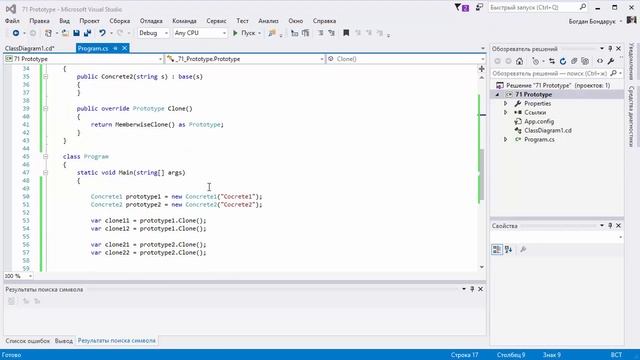640x360 pixels.
Task: Click the Open File toolbar icon
Action: [65, 33]
